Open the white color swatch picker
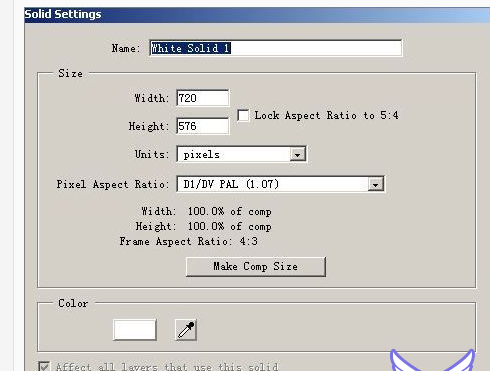This screenshot has height=371, width=490. click(135, 330)
